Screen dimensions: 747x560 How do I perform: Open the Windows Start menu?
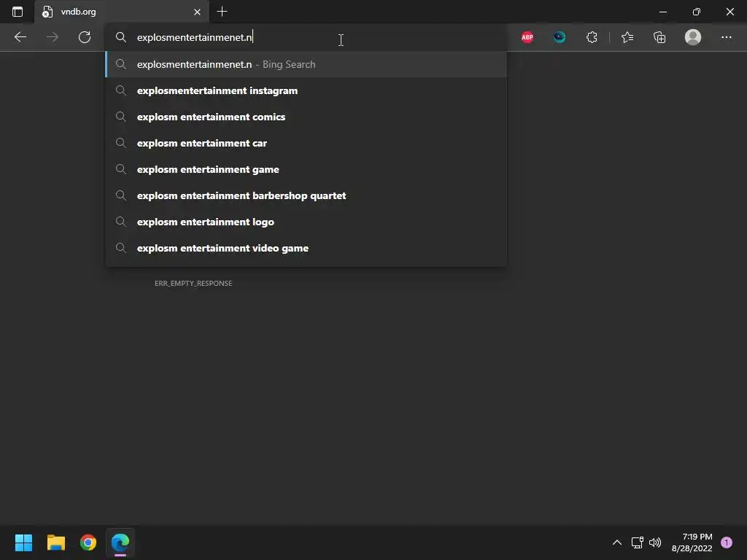tap(23, 542)
